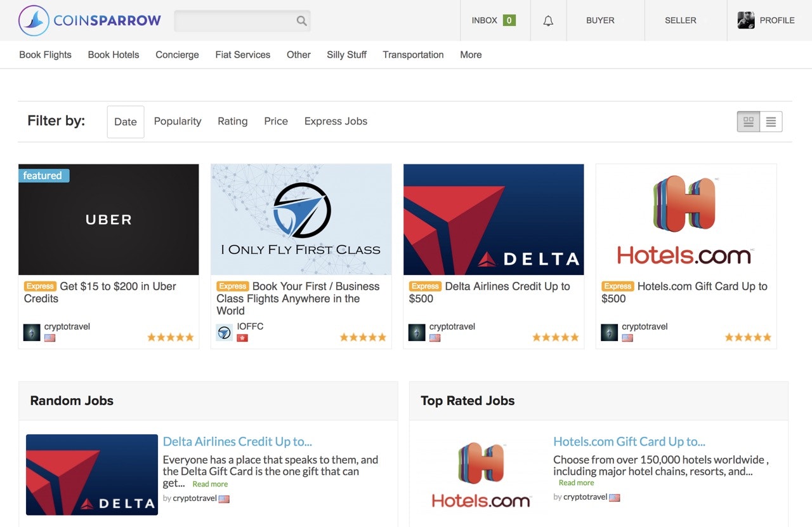Open cryptotravel link in Random Jobs
This screenshot has width=812, height=527.
[x=195, y=498]
